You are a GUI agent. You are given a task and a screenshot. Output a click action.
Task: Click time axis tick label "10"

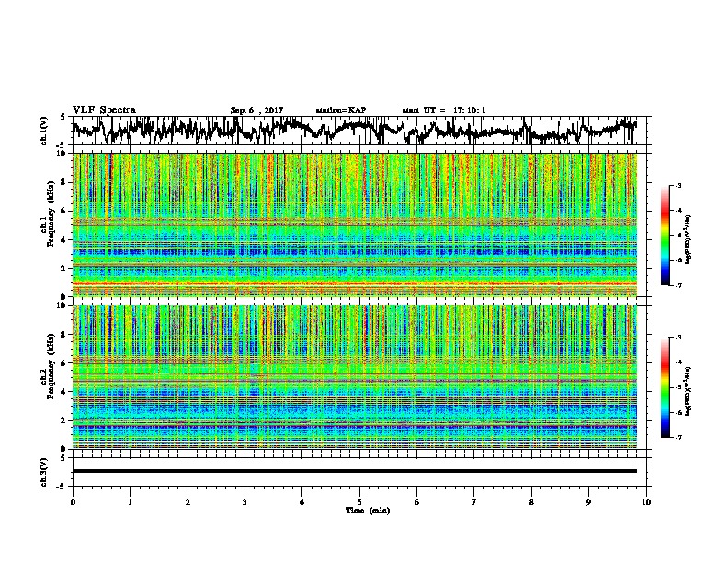tap(646, 502)
